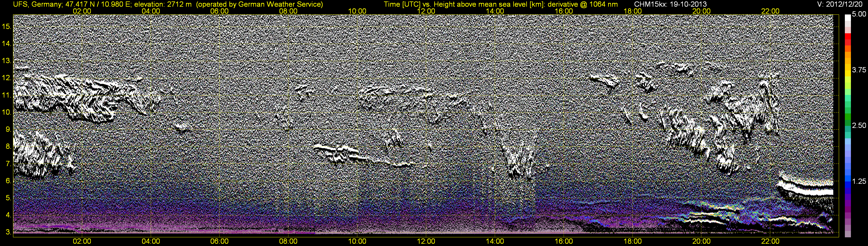Image resolution: width=868 pixels, height=246 pixels.
Task: Click the "2.50" color scale value
Action: point(859,125)
